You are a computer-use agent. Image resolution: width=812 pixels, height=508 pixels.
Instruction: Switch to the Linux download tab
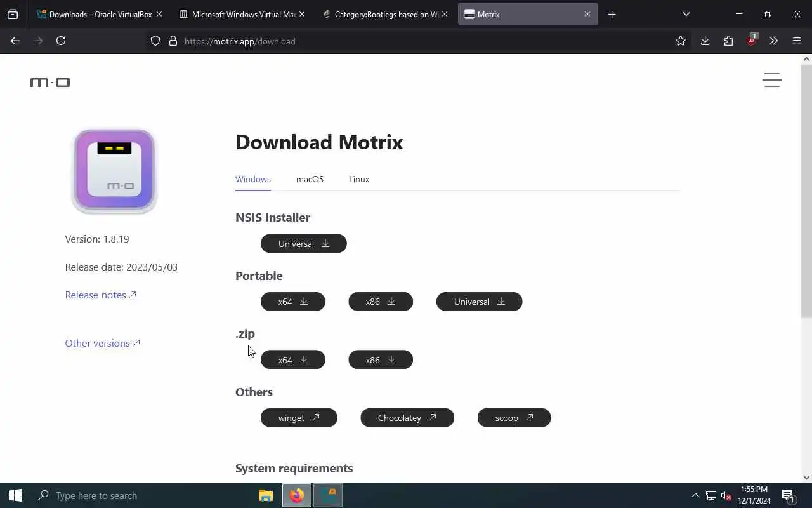click(x=359, y=179)
